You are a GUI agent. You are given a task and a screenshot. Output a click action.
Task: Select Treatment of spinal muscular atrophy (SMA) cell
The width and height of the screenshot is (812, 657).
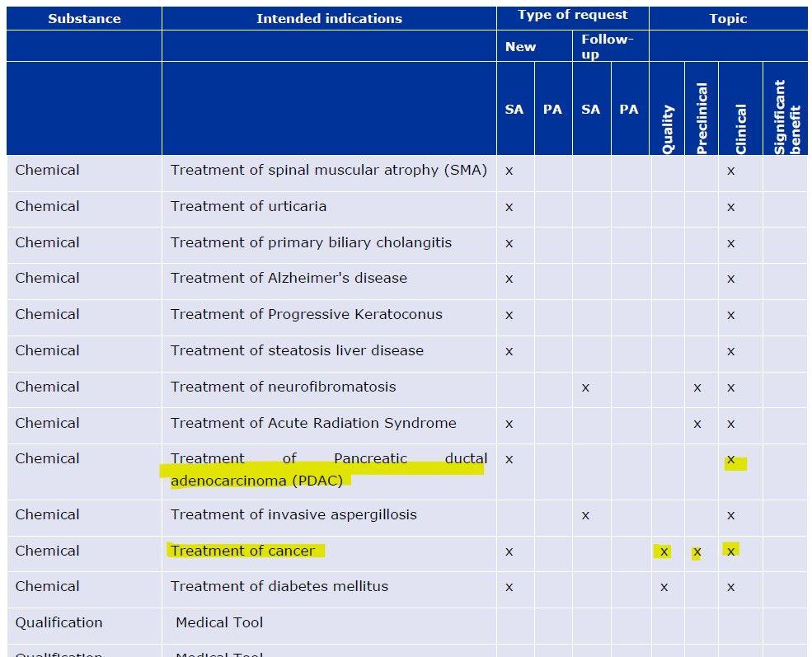[328, 170]
